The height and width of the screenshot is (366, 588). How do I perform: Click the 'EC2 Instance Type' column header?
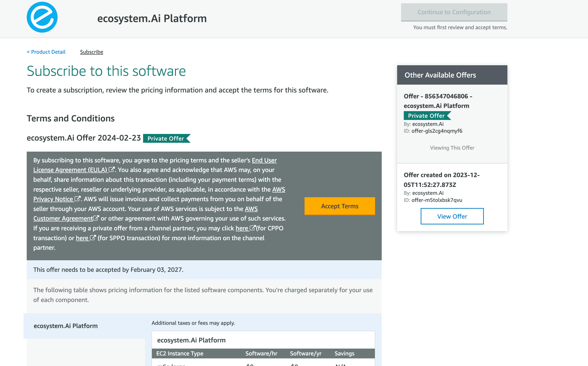coord(180,353)
